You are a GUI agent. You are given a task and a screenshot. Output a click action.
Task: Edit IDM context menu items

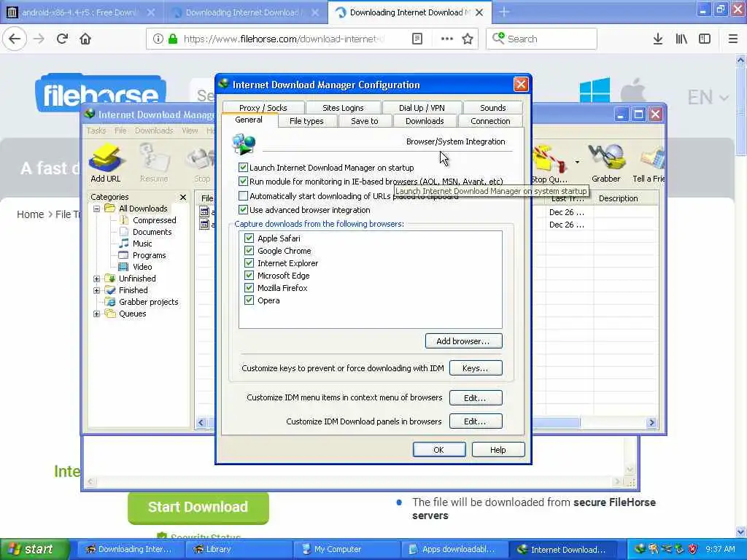point(476,397)
